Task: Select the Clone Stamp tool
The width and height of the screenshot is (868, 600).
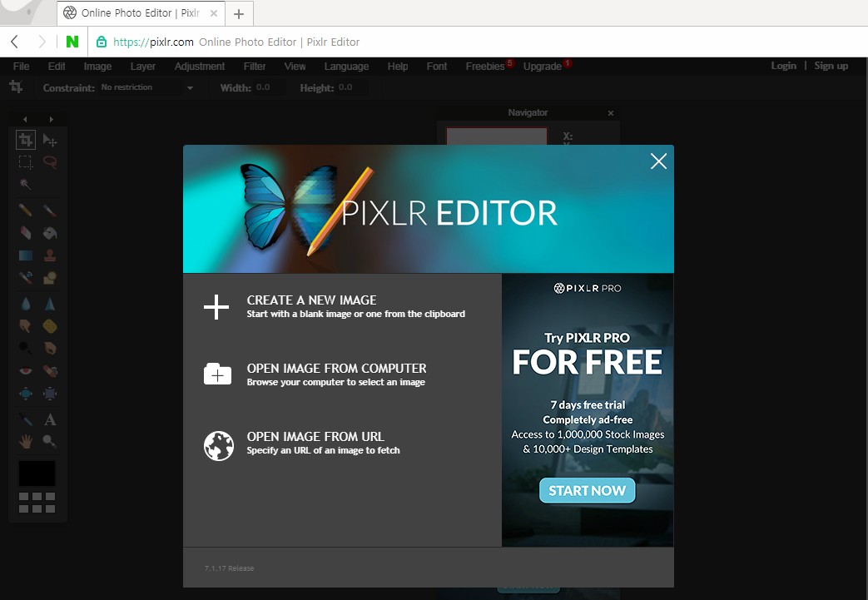Action: tap(50, 255)
